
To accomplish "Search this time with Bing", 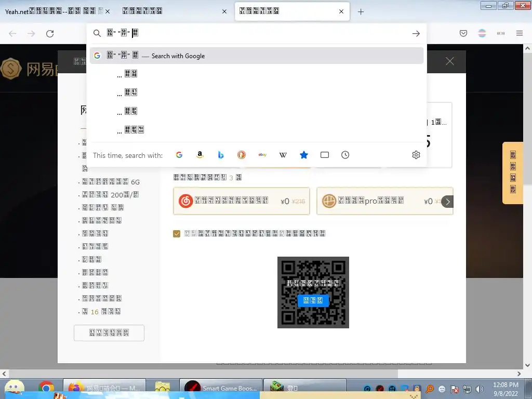I will pos(220,155).
